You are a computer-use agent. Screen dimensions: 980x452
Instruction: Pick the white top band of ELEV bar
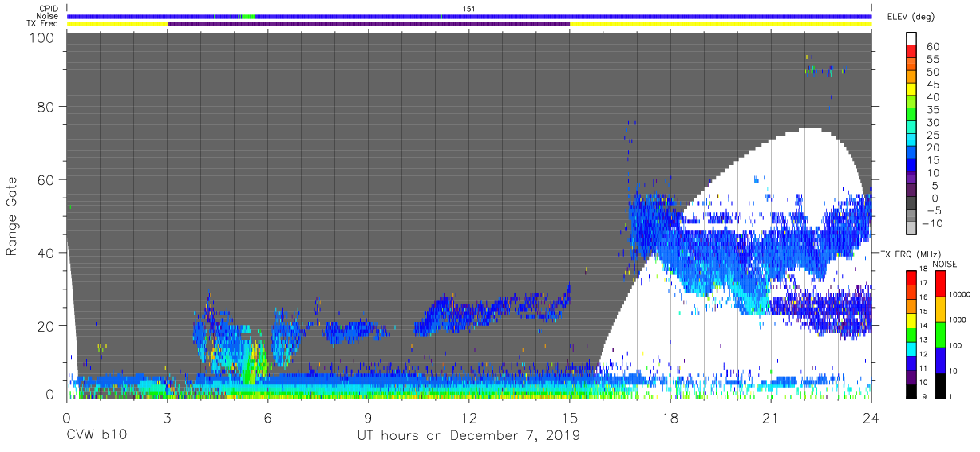[x=912, y=39]
